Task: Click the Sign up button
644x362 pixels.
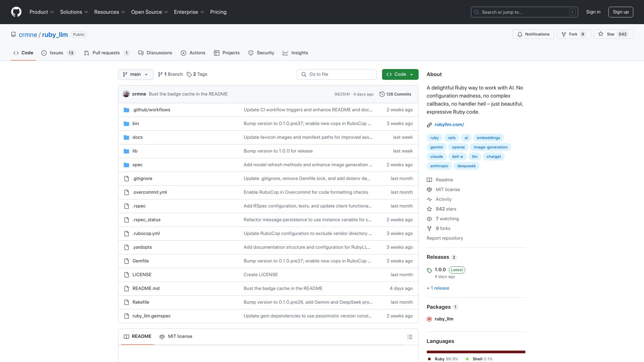Action: 621,12
